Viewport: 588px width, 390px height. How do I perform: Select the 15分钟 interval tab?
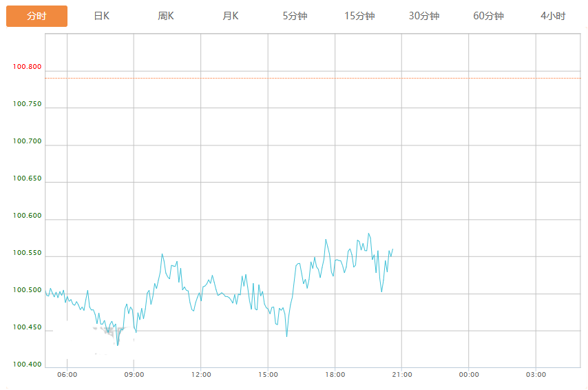359,16
